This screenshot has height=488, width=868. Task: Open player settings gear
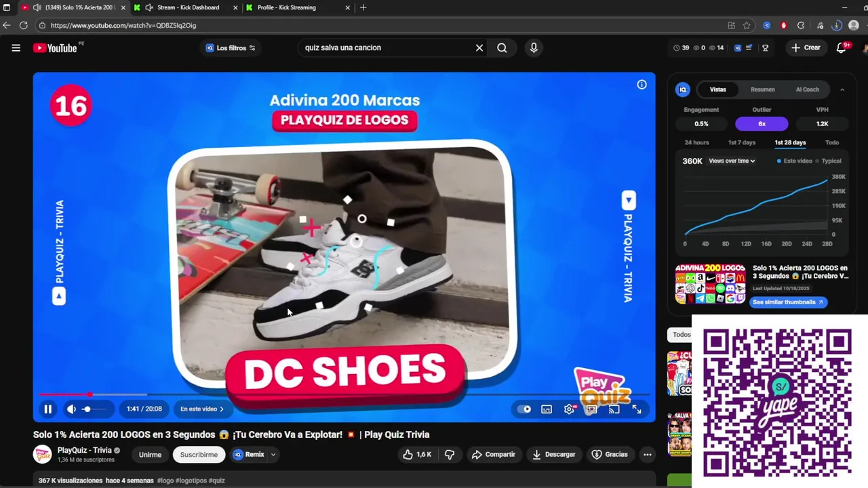(569, 409)
